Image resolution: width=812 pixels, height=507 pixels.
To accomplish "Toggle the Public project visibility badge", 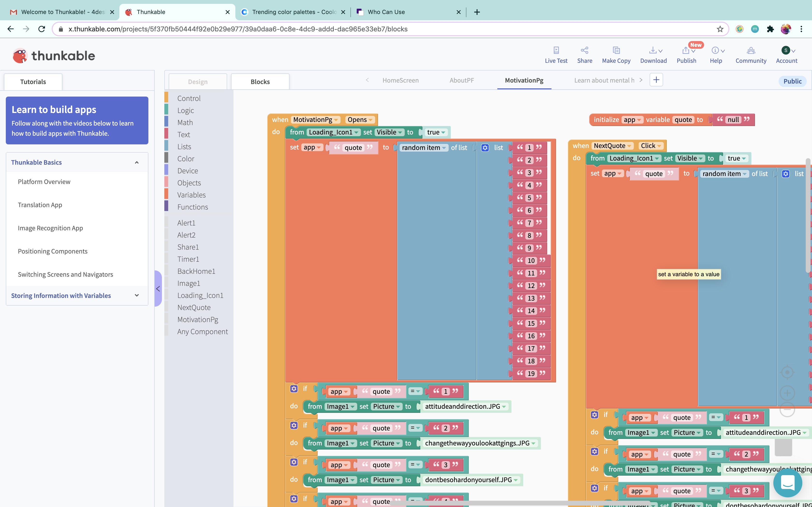I will (x=792, y=81).
